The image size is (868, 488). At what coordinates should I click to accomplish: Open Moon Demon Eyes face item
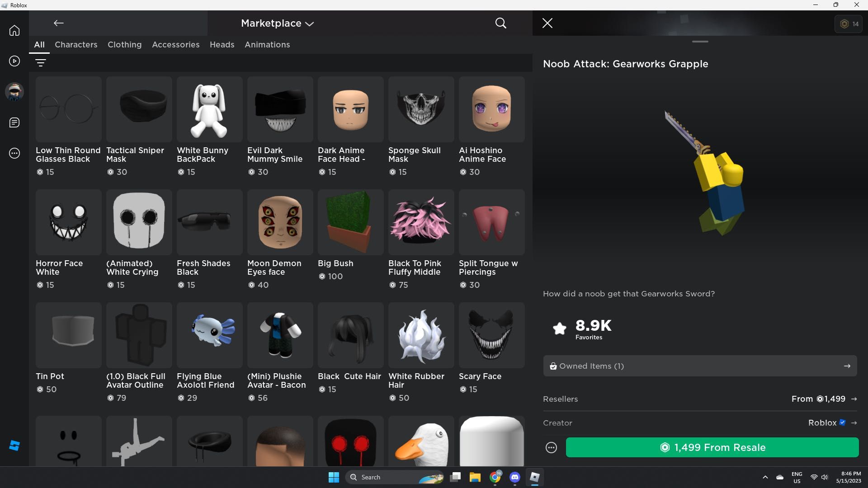click(280, 239)
